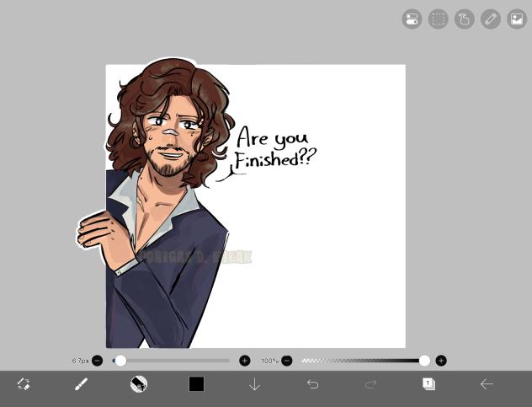Undo the last stroke
Image resolution: width=532 pixels, height=407 pixels.
[312, 384]
